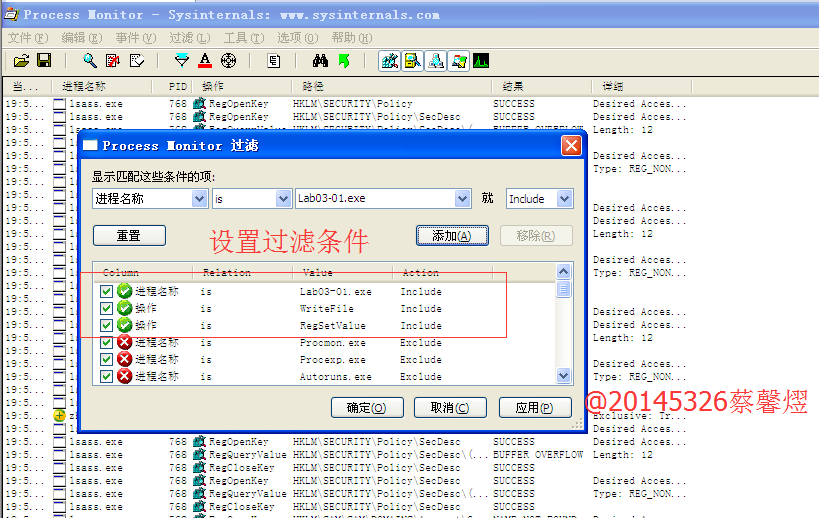Uncheck the Lab03-01.exe include filter
Screen dimensions: 819x518
point(107,292)
